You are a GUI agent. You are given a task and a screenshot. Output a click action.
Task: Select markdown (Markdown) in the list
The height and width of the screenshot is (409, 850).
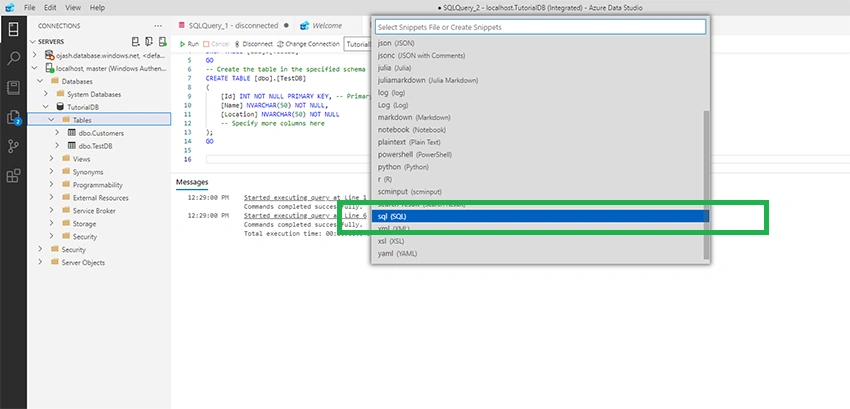click(537, 117)
